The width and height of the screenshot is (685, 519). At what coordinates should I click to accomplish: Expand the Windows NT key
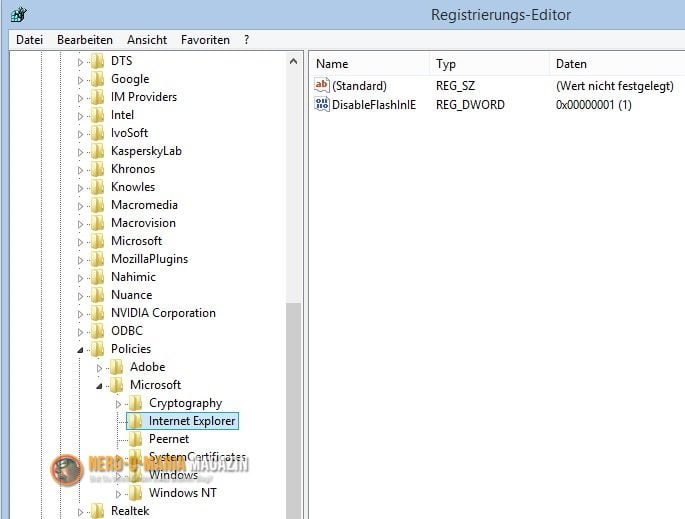[118, 494]
